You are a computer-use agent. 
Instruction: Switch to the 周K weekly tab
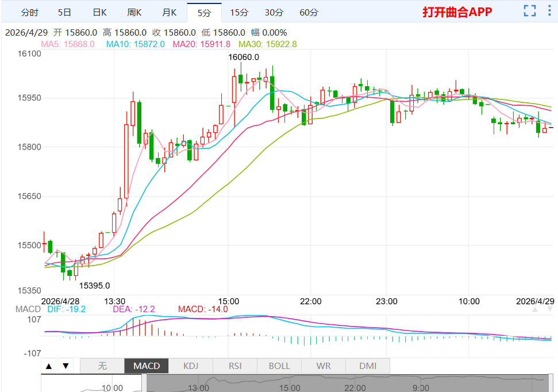[x=134, y=11]
